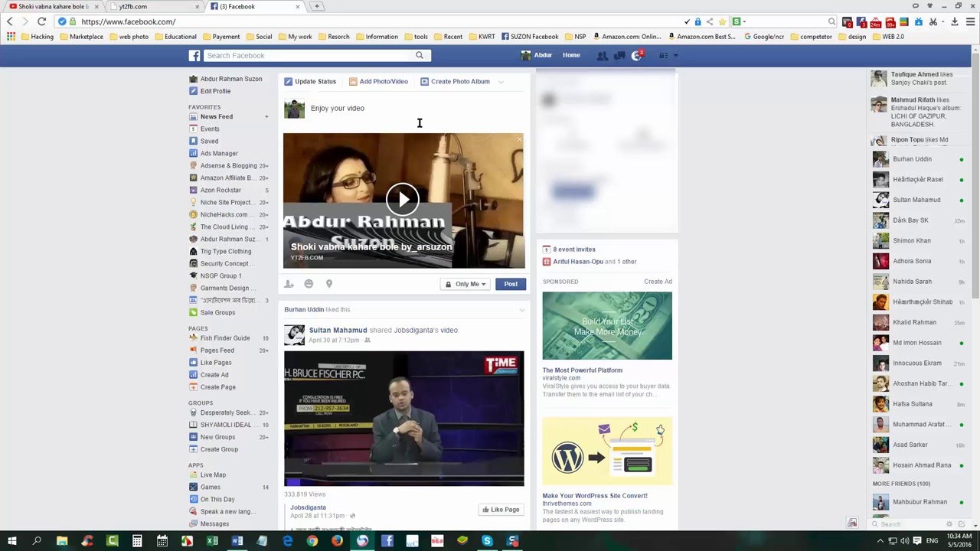980x551 pixels.
Task: Open post options chevron on Burhan Uddin story
Action: pos(522,310)
